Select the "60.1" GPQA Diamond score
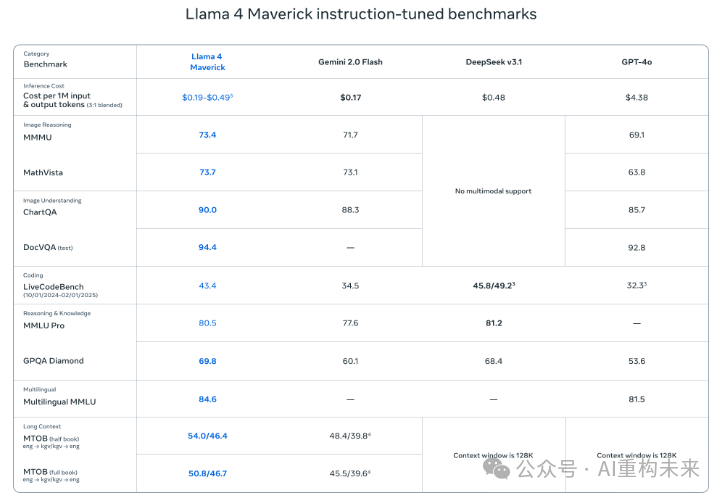 pyautogui.click(x=350, y=361)
